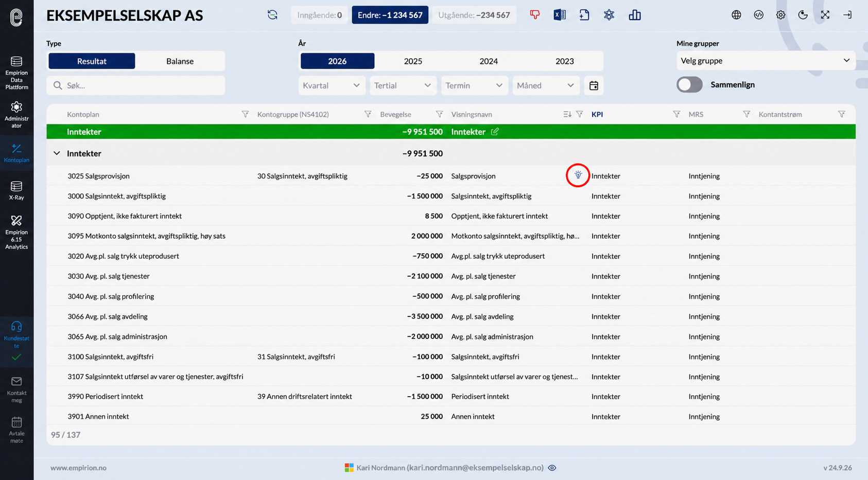Switch to the Balanse type tab
This screenshot has width=868, height=480.
click(x=180, y=61)
